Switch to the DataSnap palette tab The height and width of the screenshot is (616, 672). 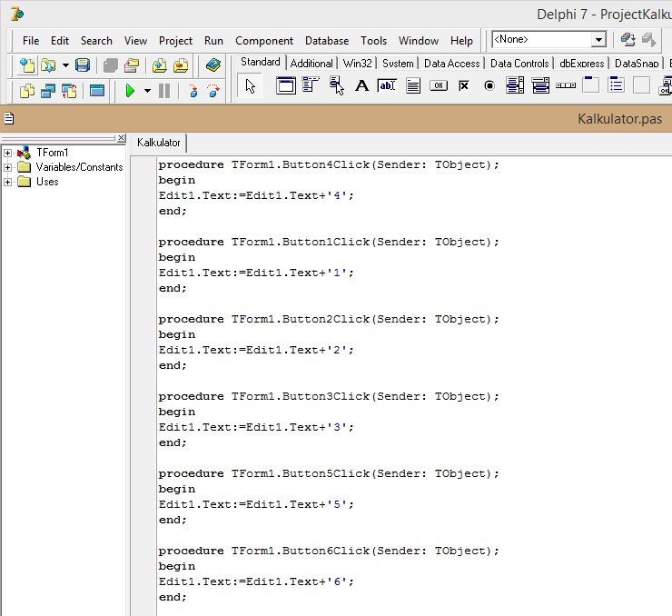pos(637,64)
